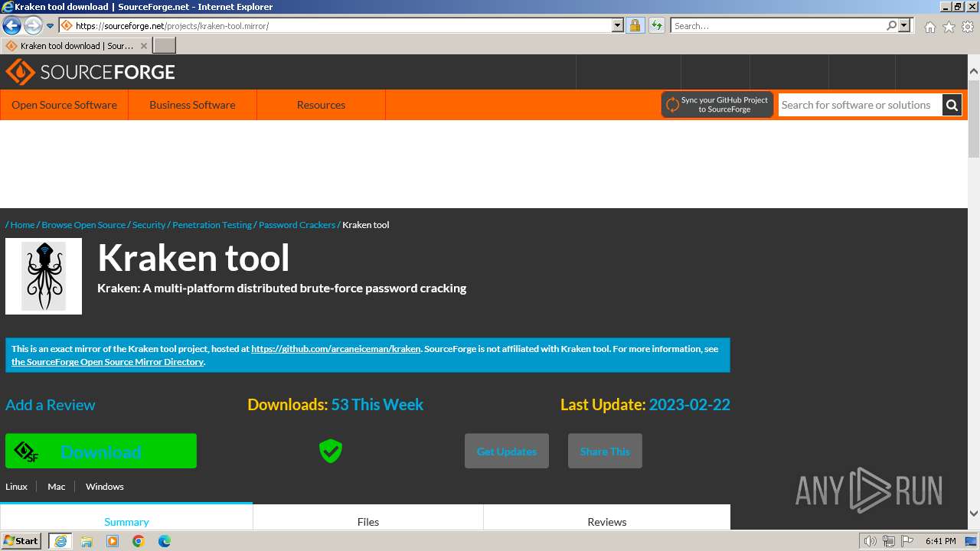980x551 pixels.
Task: Open the Chrome taskbar icon
Action: (x=139, y=541)
